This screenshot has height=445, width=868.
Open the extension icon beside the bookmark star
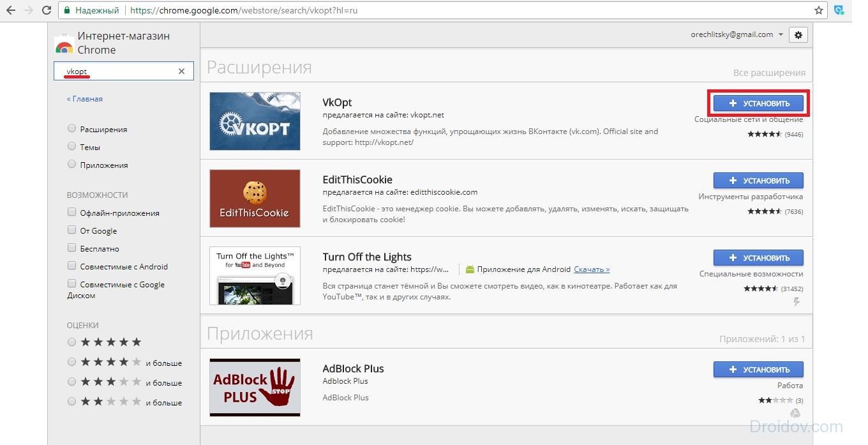pyautogui.click(x=840, y=10)
